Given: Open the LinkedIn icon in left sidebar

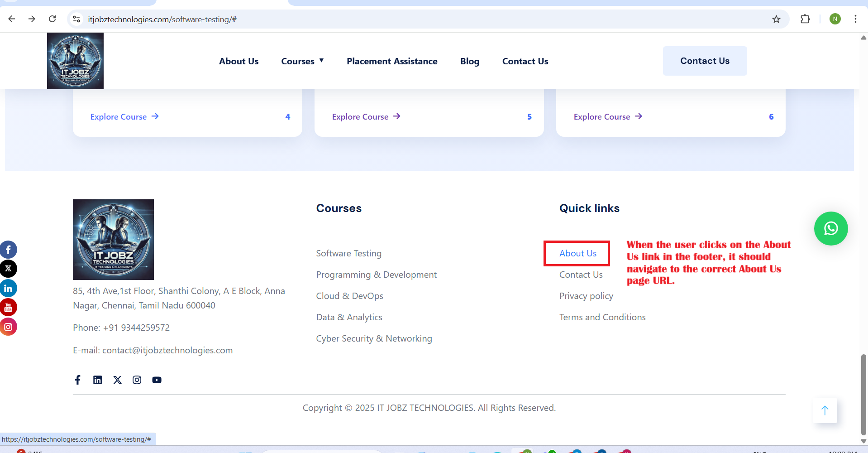Looking at the screenshot, I should [8, 288].
